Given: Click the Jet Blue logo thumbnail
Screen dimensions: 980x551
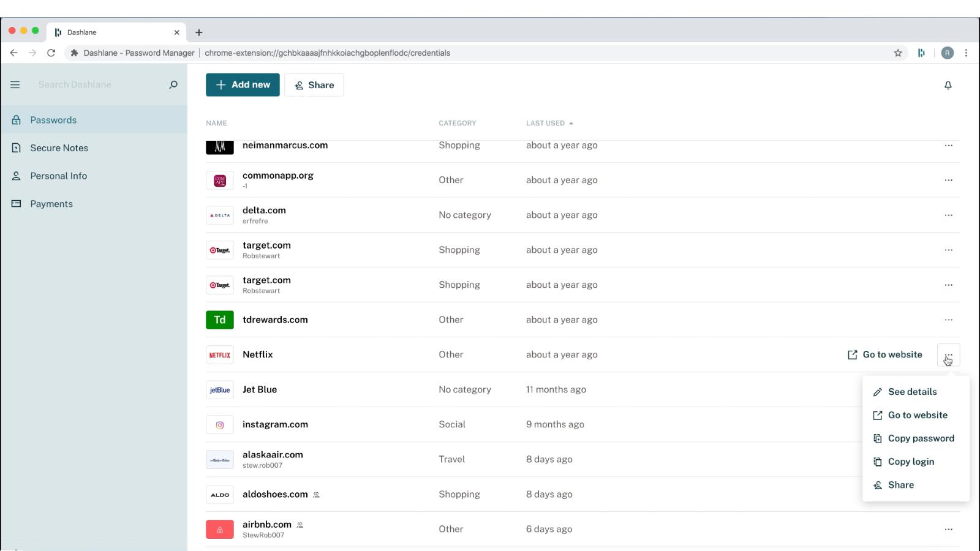Looking at the screenshot, I should (220, 390).
